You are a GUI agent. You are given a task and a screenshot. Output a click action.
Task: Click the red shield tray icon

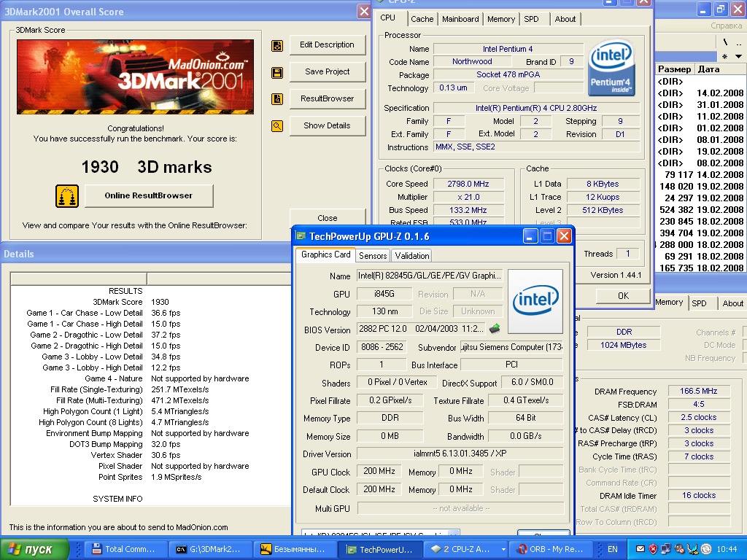[653, 549]
